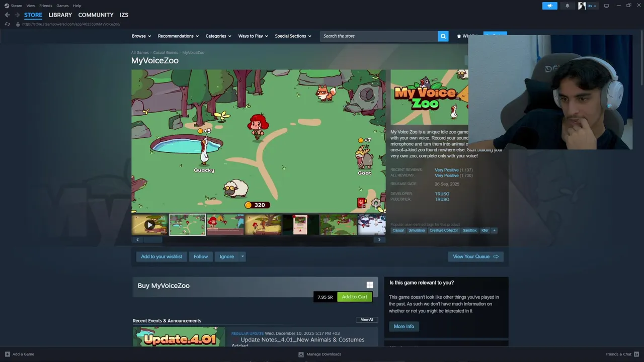Open the Update.4.01 announcement image
The width and height of the screenshot is (644, 362).
179,337
